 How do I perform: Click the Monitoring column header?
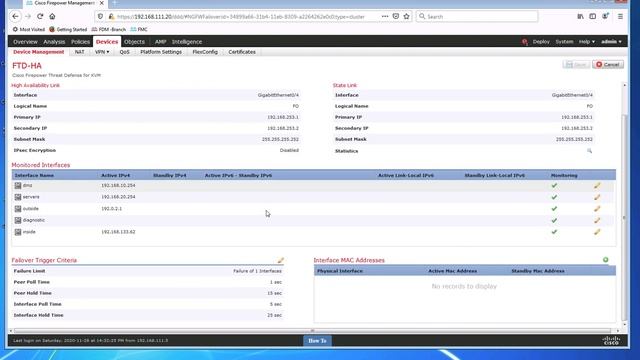[x=564, y=175]
